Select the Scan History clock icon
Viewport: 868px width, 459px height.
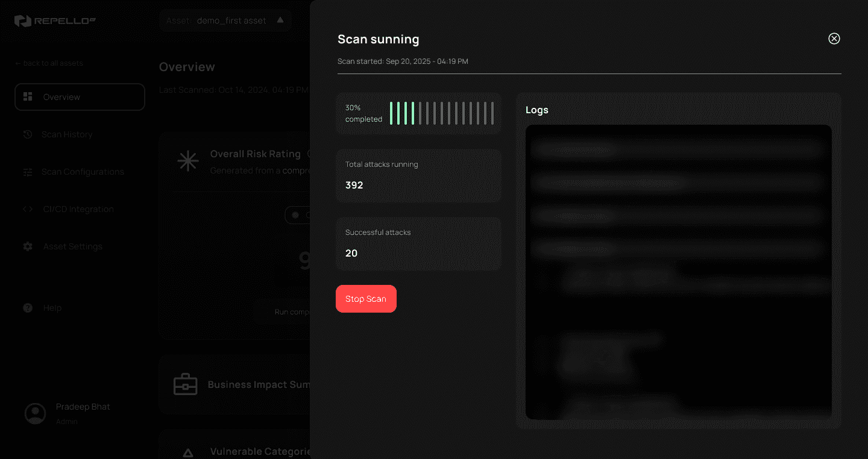(x=28, y=134)
